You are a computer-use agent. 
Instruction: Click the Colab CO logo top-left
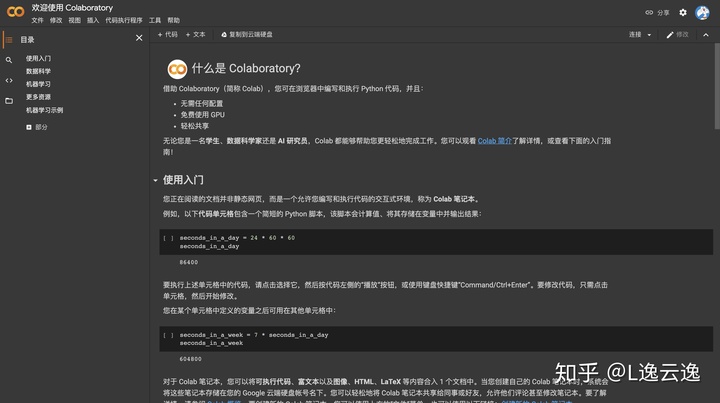click(16, 11)
